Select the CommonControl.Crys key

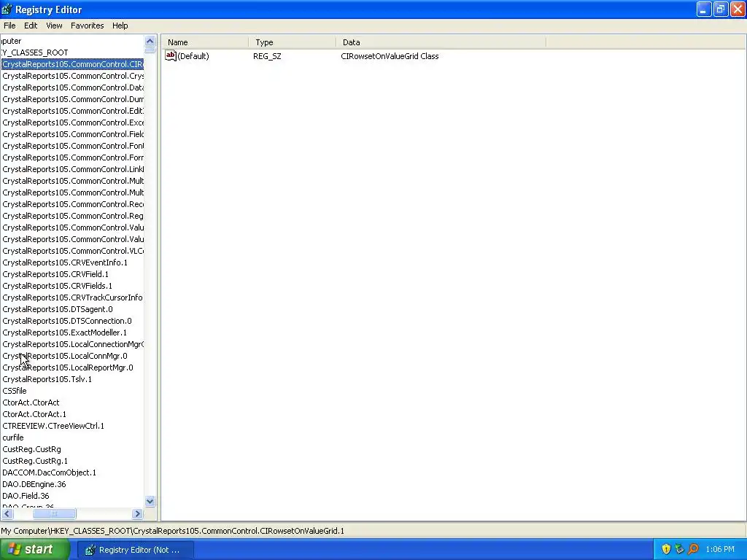72,76
